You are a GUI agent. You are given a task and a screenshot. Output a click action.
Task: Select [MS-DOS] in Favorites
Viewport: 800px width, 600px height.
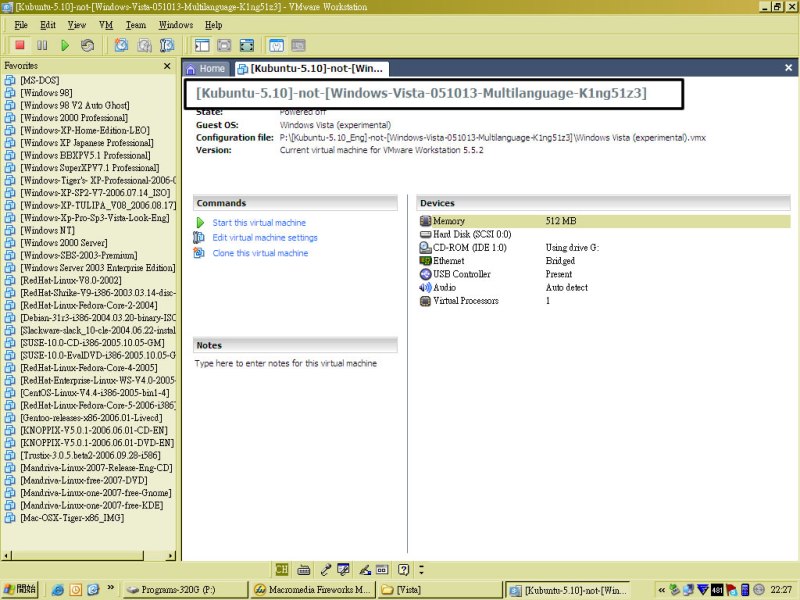[40, 80]
